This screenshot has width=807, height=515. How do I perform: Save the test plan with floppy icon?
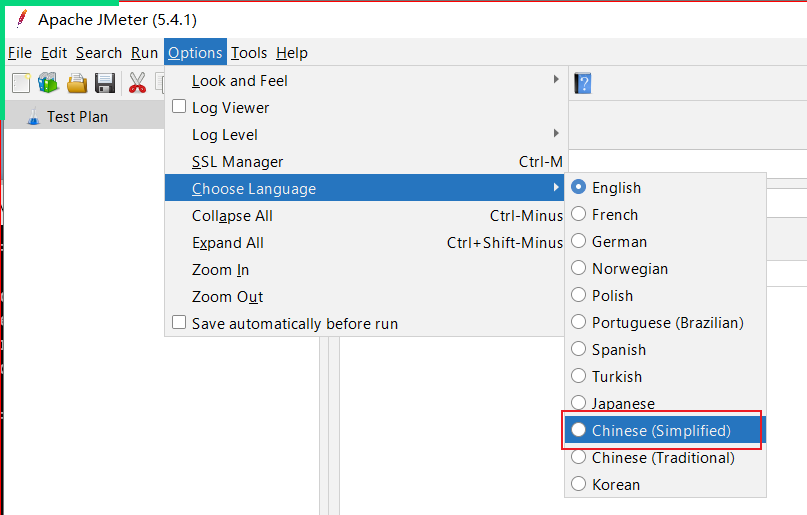click(x=105, y=83)
